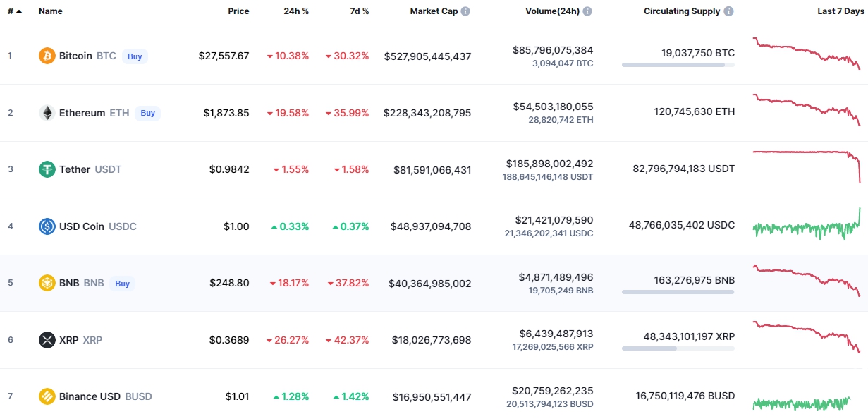Click the Binance USD logo icon
The image size is (868, 419).
tap(47, 396)
